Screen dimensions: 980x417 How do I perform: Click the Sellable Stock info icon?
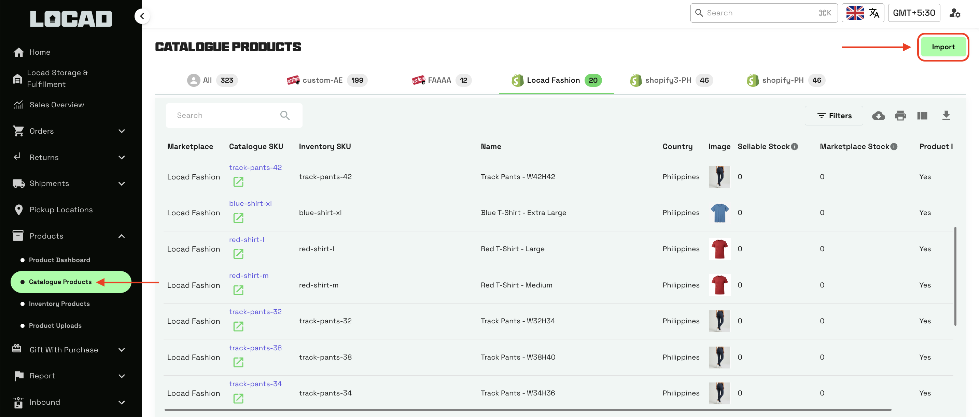tap(794, 147)
